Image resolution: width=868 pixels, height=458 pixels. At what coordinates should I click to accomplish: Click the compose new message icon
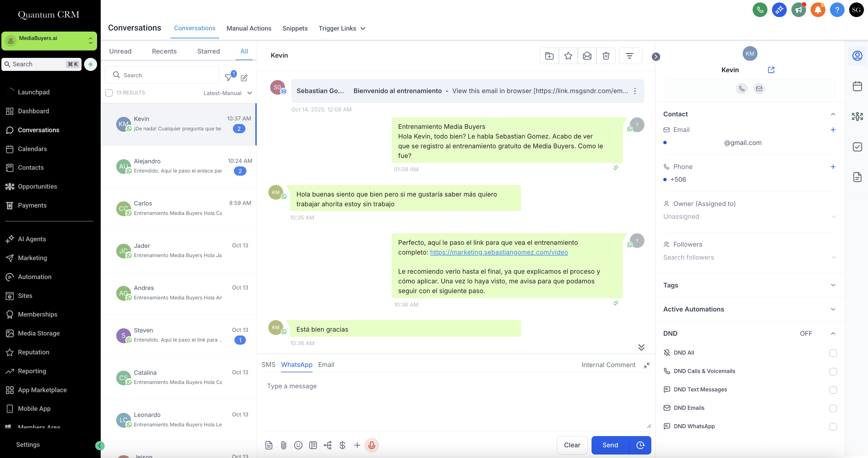click(x=244, y=78)
